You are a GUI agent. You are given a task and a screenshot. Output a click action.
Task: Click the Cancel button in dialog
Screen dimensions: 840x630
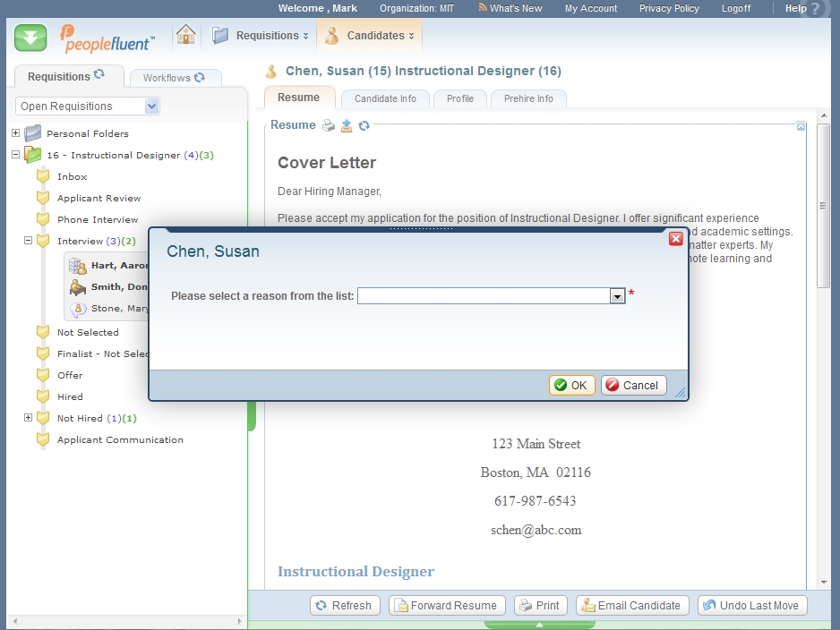point(632,385)
